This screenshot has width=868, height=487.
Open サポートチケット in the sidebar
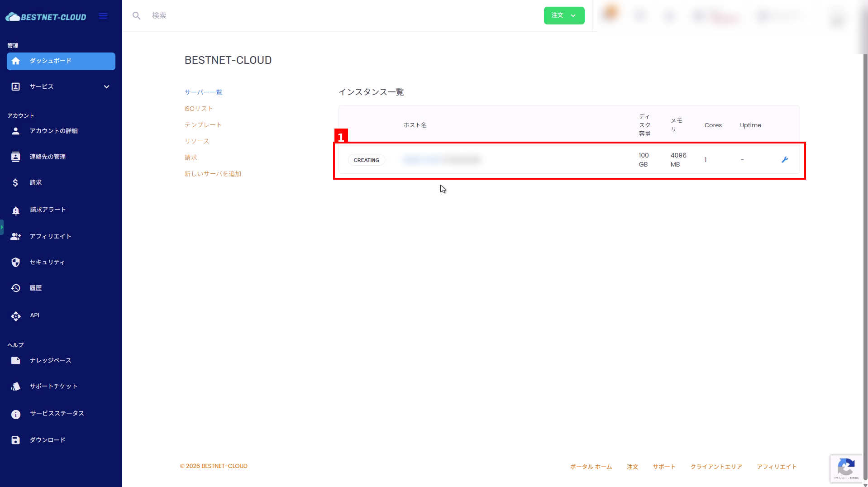tap(53, 387)
